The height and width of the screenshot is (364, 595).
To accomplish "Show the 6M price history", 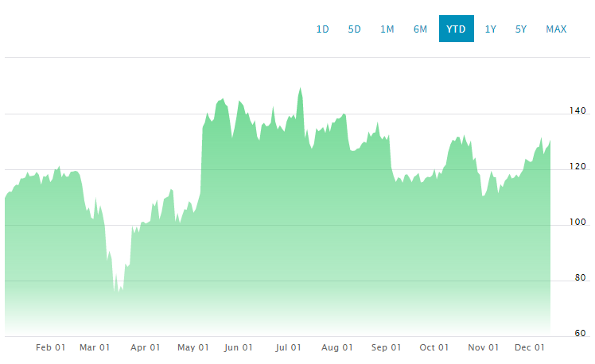I will pos(420,29).
